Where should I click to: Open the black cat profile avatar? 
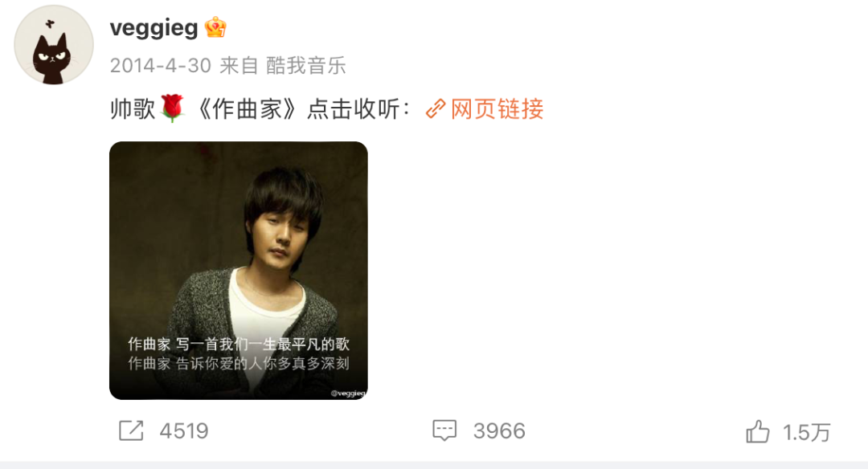[54, 45]
